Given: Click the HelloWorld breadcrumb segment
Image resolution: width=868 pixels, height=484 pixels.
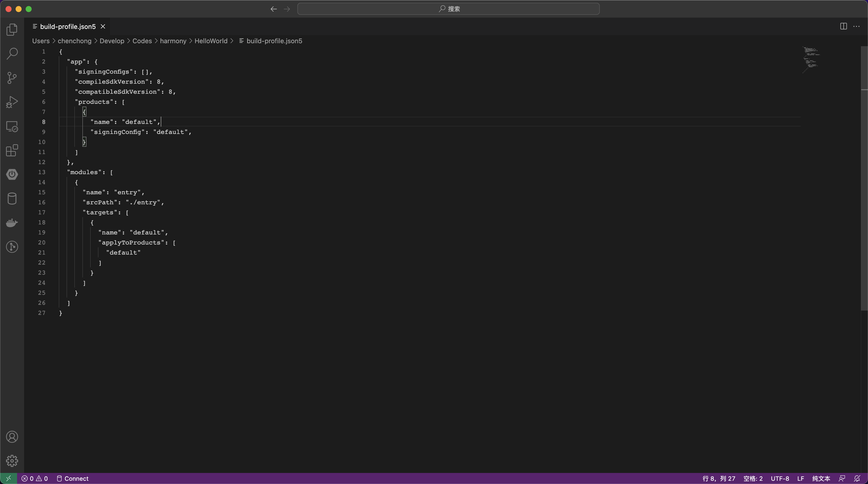Looking at the screenshot, I should (x=211, y=41).
